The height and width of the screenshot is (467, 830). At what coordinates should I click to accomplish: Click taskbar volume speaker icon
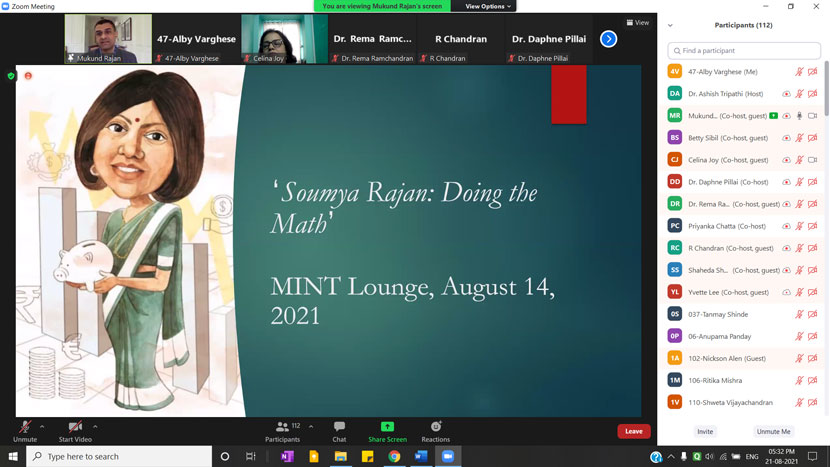[709, 456]
